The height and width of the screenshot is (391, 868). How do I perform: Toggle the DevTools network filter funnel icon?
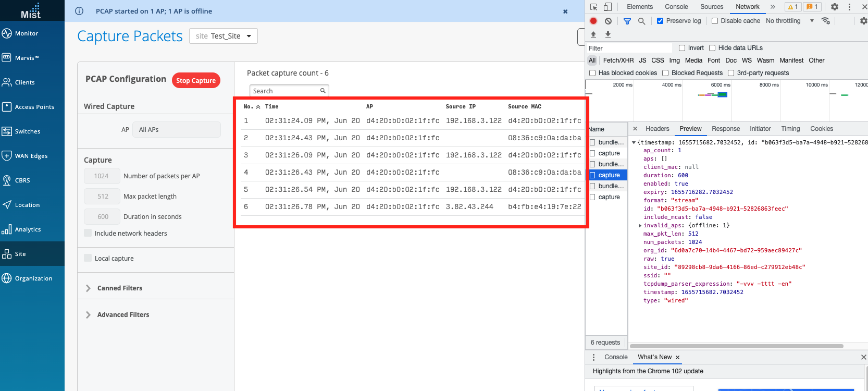click(x=627, y=21)
